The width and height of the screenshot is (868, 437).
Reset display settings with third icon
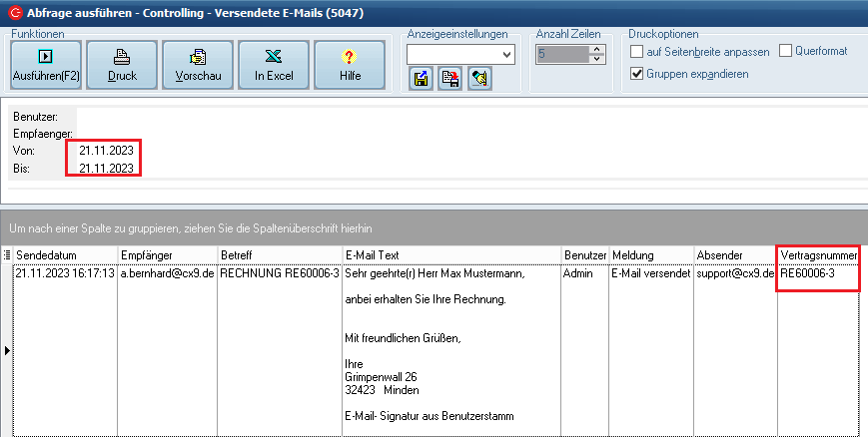tap(478, 80)
